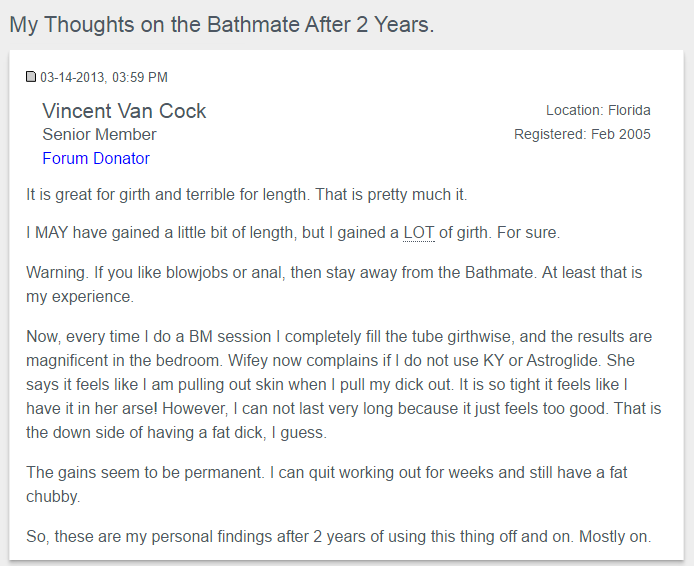Screen dimensions: 694x566
Task: Click the closing words 'Mostly on.'
Action: (615, 537)
